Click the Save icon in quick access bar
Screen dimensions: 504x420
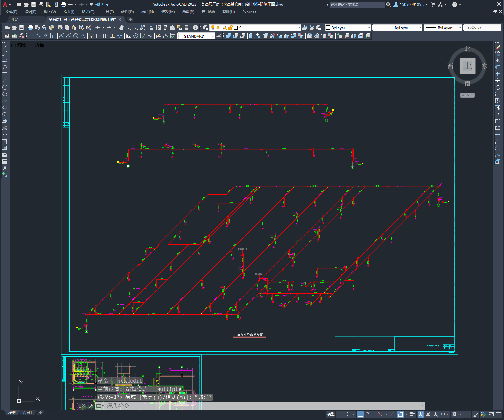[x=34, y=4]
